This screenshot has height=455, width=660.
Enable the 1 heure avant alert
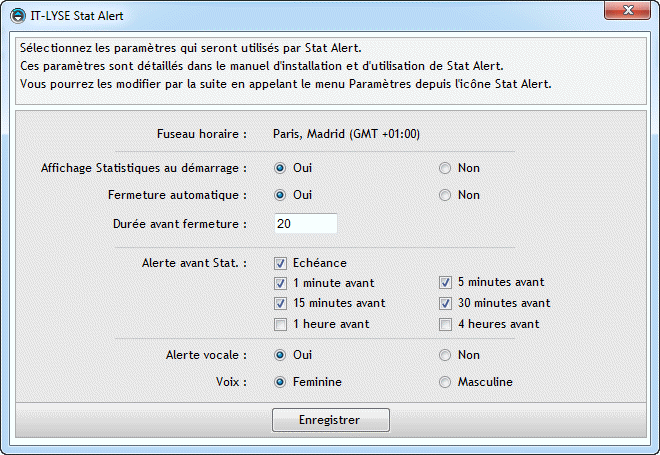tap(280, 325)
